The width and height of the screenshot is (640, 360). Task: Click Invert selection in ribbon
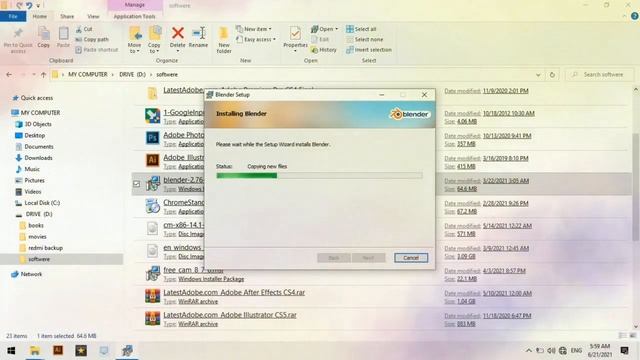click(369, 50)
